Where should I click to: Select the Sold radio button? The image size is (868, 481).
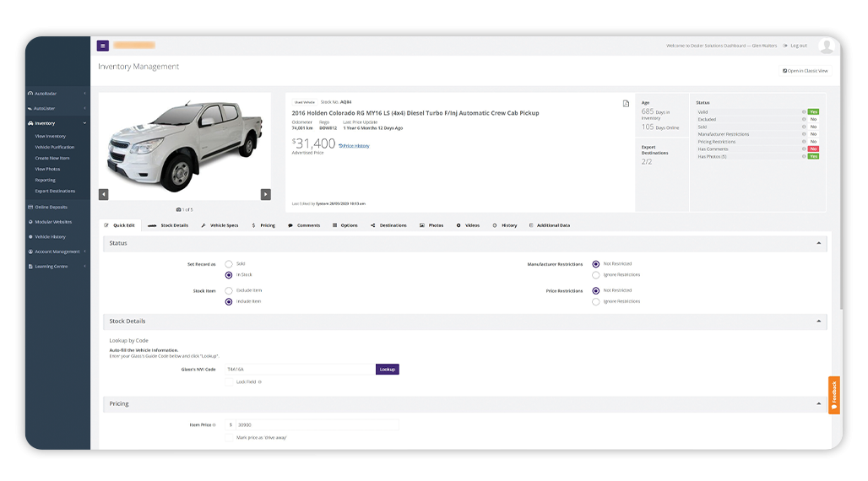point(229,264)
